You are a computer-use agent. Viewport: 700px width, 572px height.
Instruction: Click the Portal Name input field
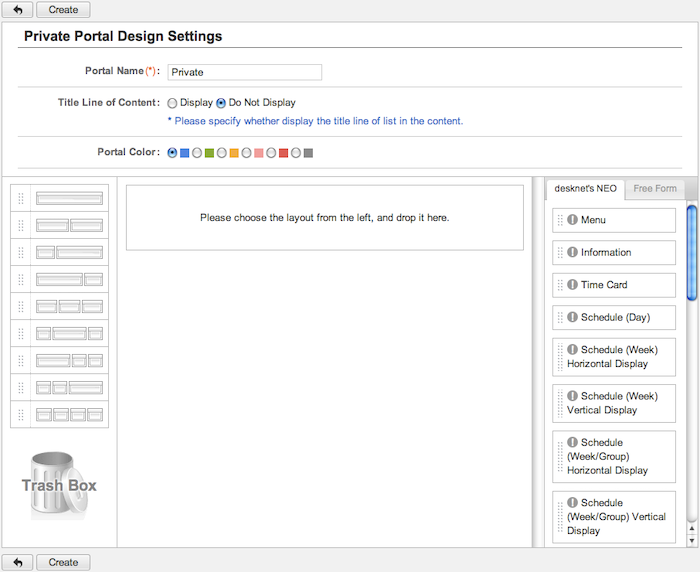pyautogui.click(x=245, y=72)
